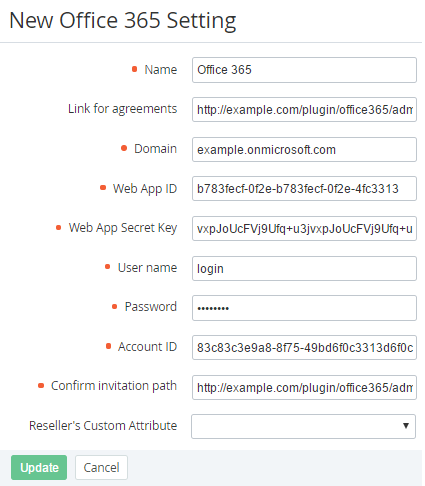The width and height of the screenshot is (425, 486).
Task: Cancel the new Office 365 setting
Action: tap(101, 467)
